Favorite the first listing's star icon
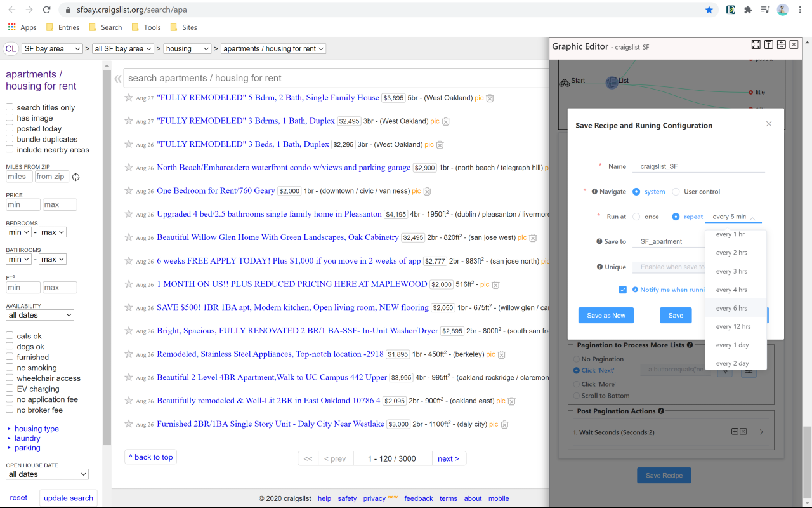812x508 pixels. click(x=129, y=98)
